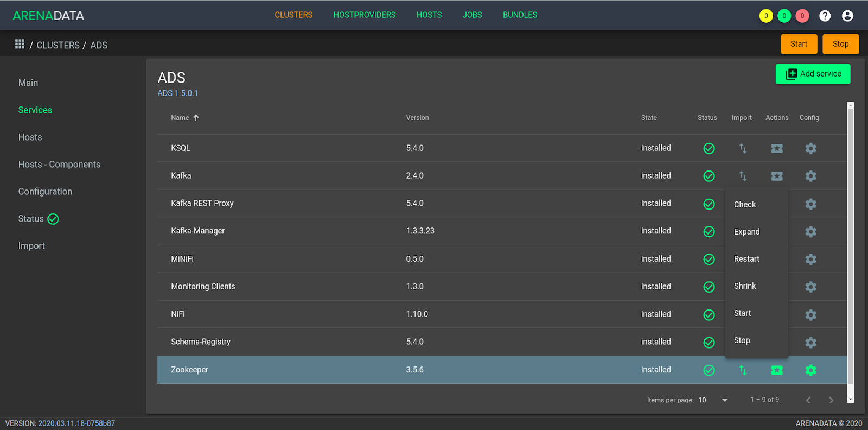The width and height of the screenshot is (868, 430).
Task: Open the user account icon
Action: (x=847, y=16)
